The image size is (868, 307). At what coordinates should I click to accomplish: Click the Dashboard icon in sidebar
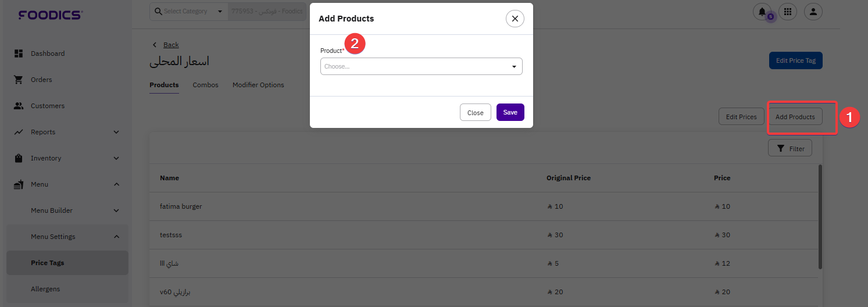click(x=18, y=53)
